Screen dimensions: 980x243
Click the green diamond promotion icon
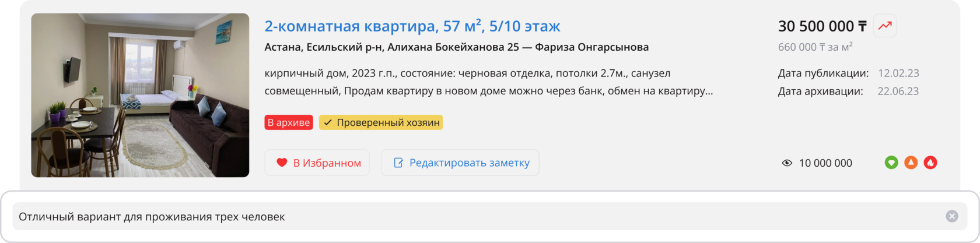pos(891,163)
